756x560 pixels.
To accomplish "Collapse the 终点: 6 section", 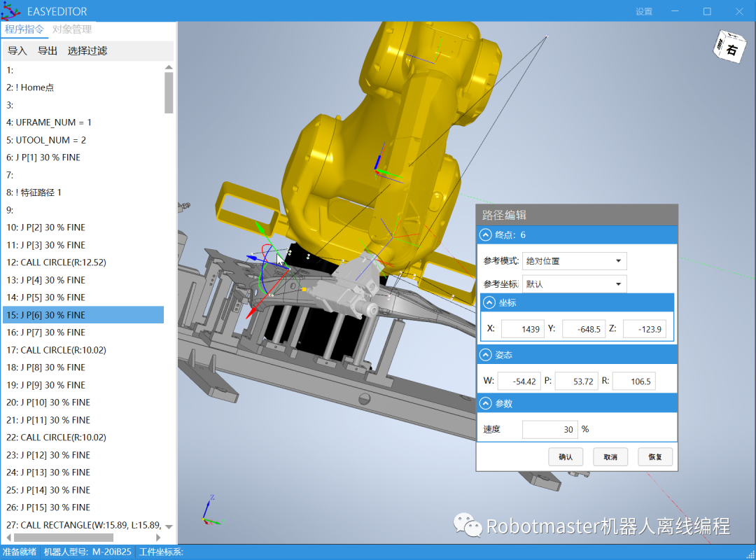I will coord(484,235).
